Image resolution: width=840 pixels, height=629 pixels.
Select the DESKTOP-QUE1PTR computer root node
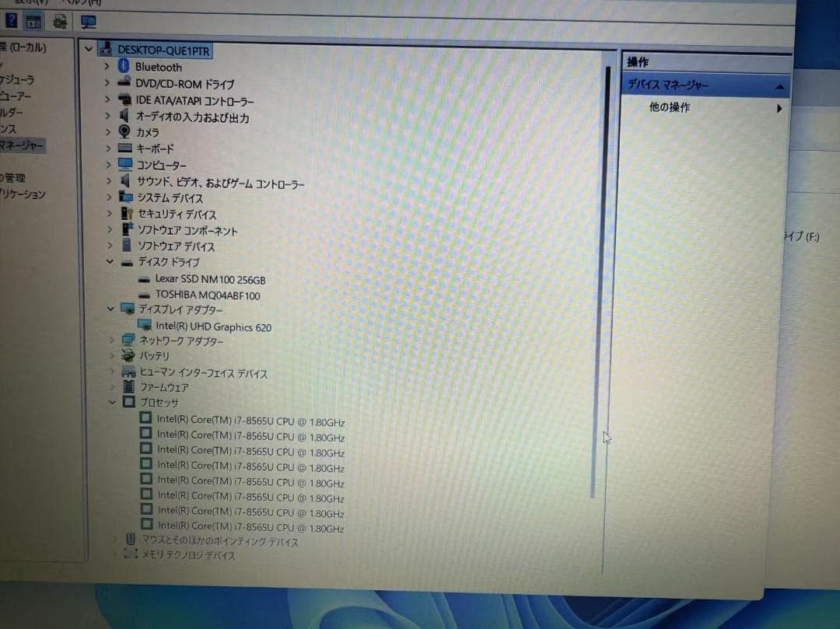163,49
